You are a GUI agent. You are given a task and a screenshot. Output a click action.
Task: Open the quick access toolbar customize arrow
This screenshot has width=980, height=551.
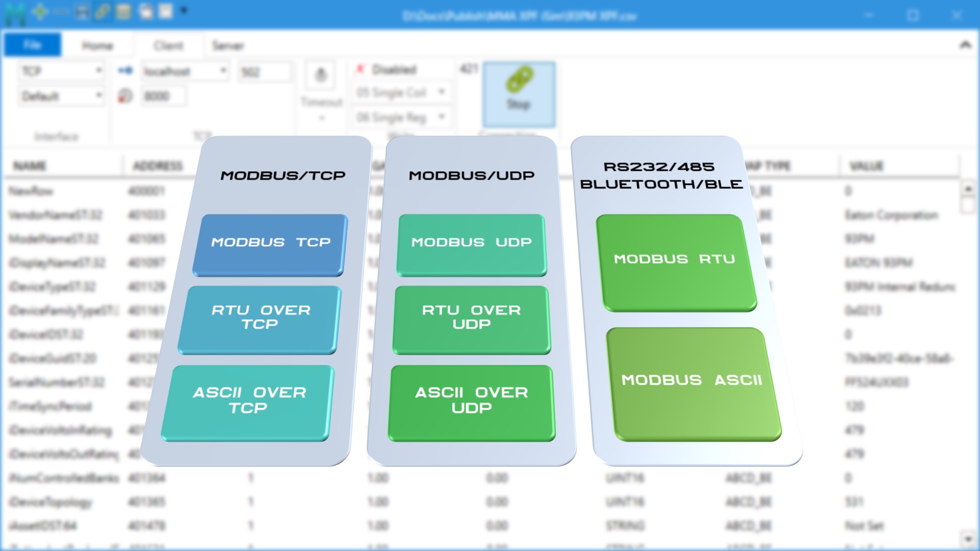[x=184, y=10]
